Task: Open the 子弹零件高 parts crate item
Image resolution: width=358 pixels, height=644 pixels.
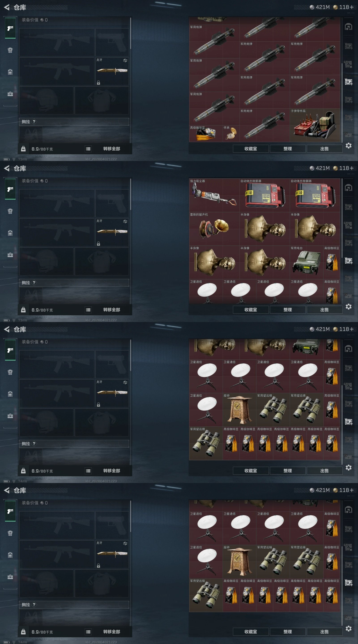Action: click(315, 125)
